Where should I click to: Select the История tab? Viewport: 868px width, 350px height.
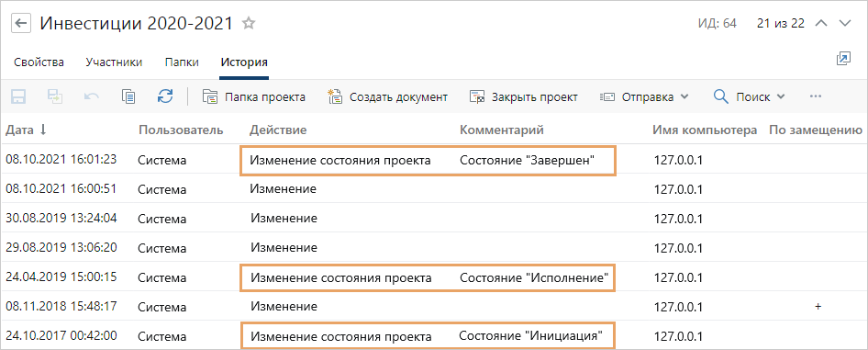coord(244,62)
